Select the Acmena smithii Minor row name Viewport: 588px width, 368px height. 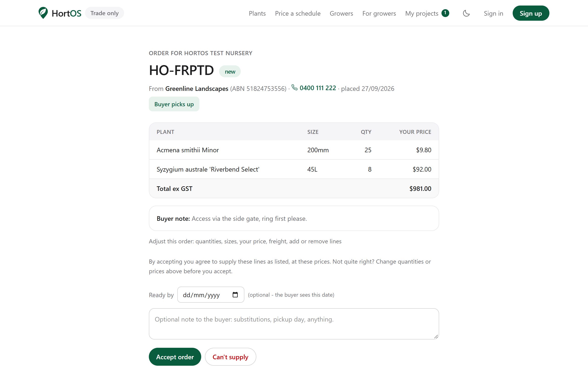click(x=188, y=150)
